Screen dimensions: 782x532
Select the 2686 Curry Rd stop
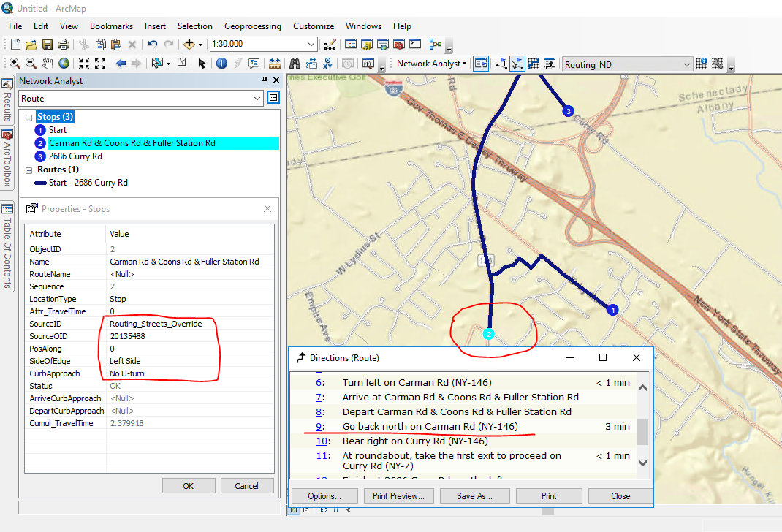pos(75,156)
